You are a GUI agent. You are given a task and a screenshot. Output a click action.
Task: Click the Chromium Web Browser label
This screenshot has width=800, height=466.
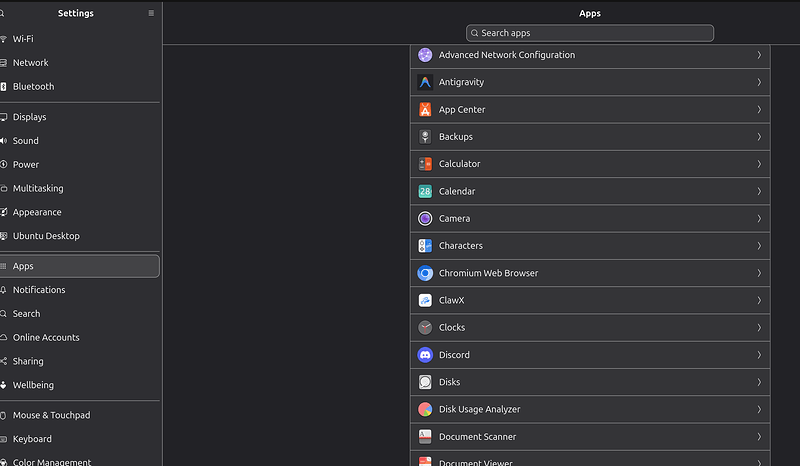488,273
